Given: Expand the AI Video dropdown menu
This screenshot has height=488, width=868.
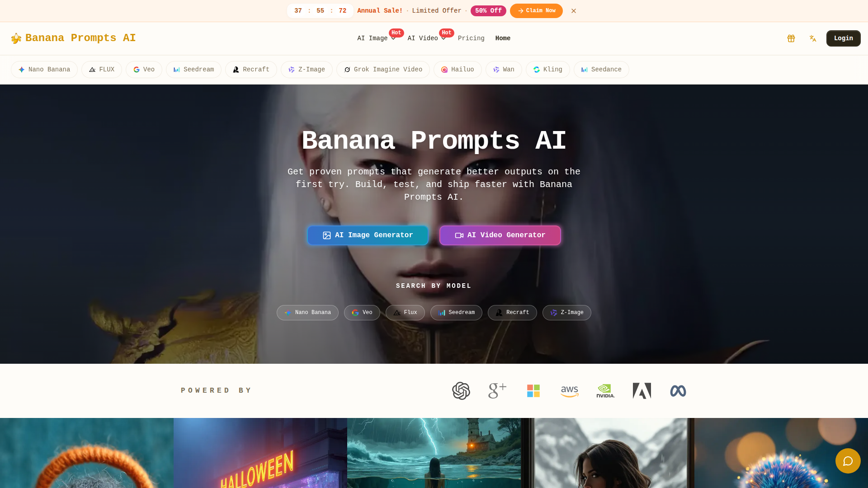Looking at the screenshot, I should coord(427,38).
